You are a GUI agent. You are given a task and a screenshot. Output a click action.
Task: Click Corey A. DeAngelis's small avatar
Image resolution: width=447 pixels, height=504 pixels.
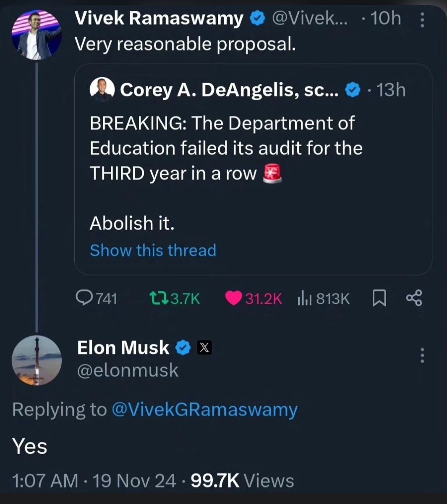(102, 89)
